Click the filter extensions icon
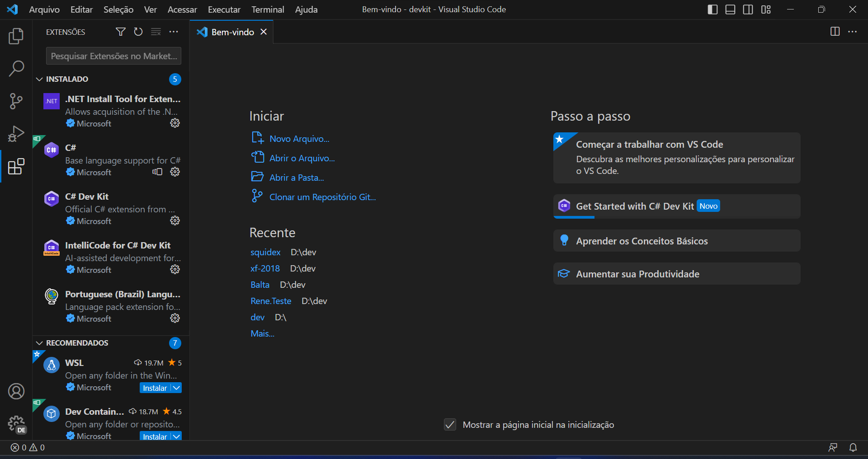 pos(120,32)
